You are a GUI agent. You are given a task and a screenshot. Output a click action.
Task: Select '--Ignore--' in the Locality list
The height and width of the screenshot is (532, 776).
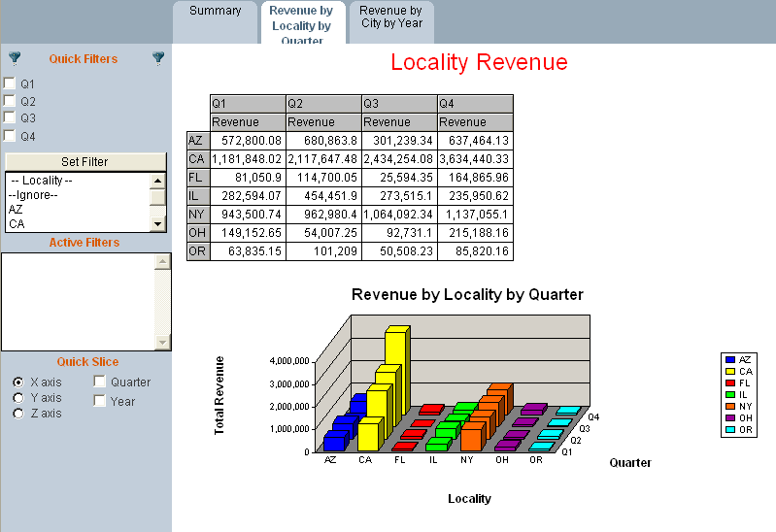[79, 195]
